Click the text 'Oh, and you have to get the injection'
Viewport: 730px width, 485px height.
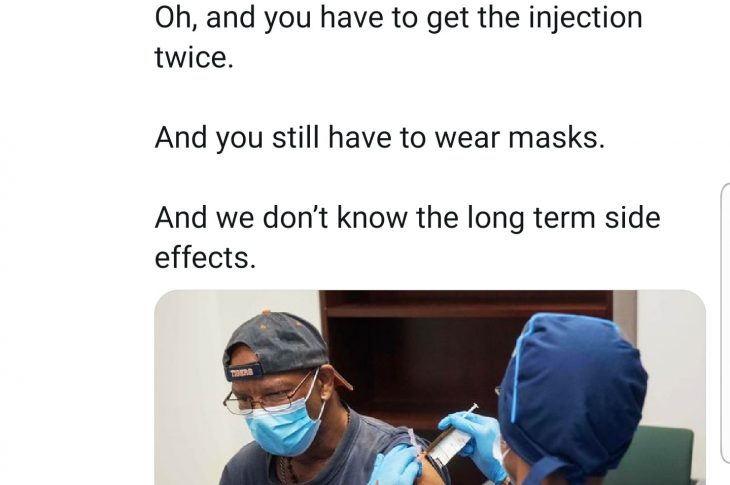coord(399,18)
